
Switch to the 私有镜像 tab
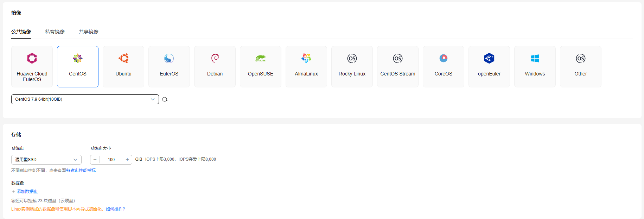point(55,32)
